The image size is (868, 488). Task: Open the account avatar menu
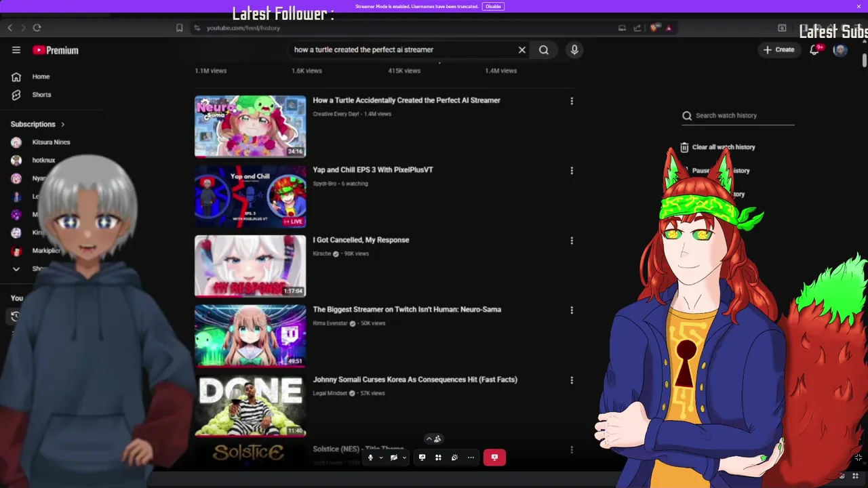click(840, 49)
